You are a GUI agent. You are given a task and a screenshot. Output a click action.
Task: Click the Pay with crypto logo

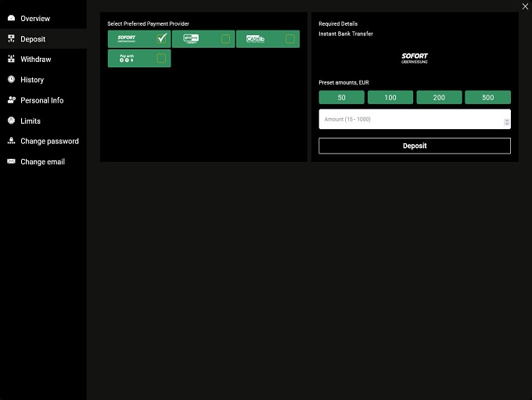pos(127,59)
